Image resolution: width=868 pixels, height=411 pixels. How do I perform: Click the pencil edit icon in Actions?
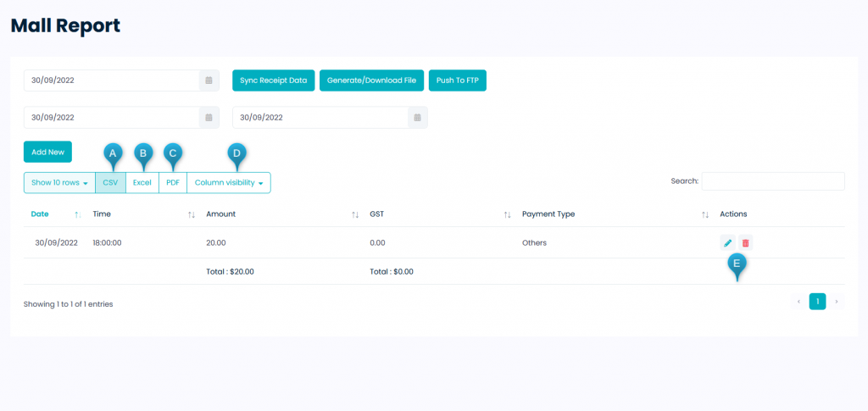(727, 243)
